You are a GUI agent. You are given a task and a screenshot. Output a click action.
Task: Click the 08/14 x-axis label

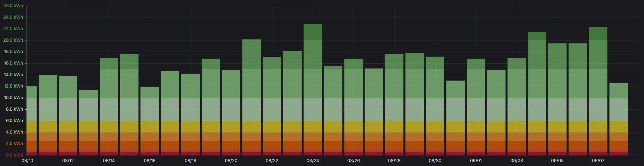click(109, 161)
